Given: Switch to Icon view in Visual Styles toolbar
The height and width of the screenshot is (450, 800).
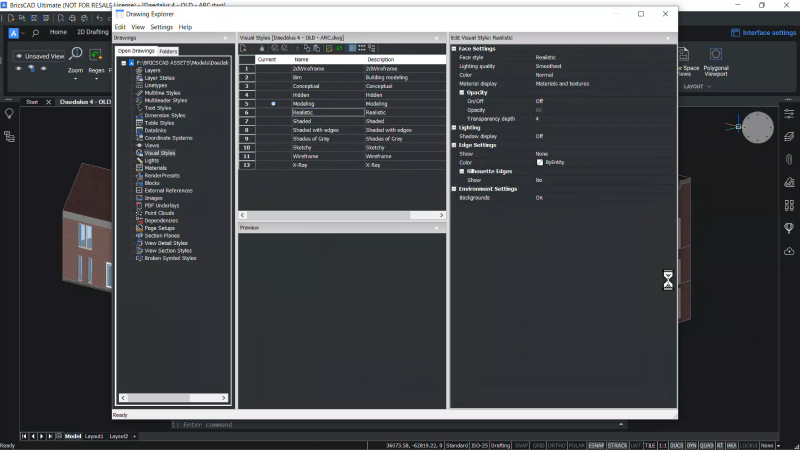Looking at the screenshot, I should (x=362, y=48).
